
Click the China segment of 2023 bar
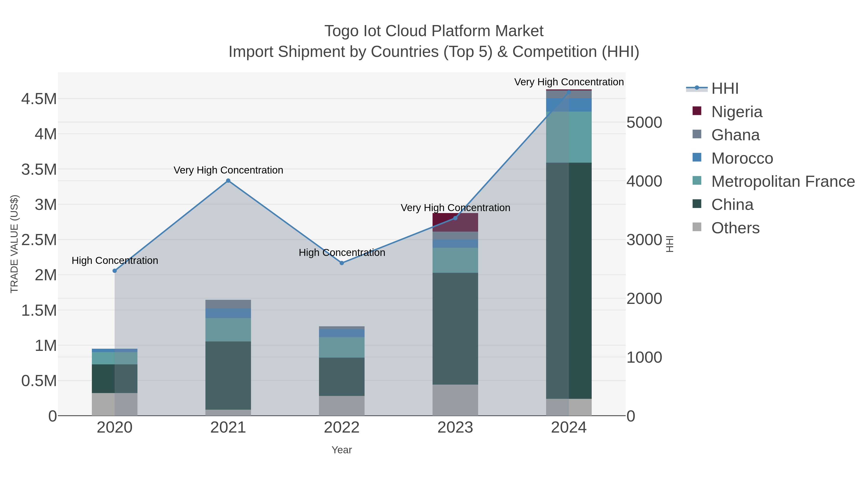click(x=455, y=329)
